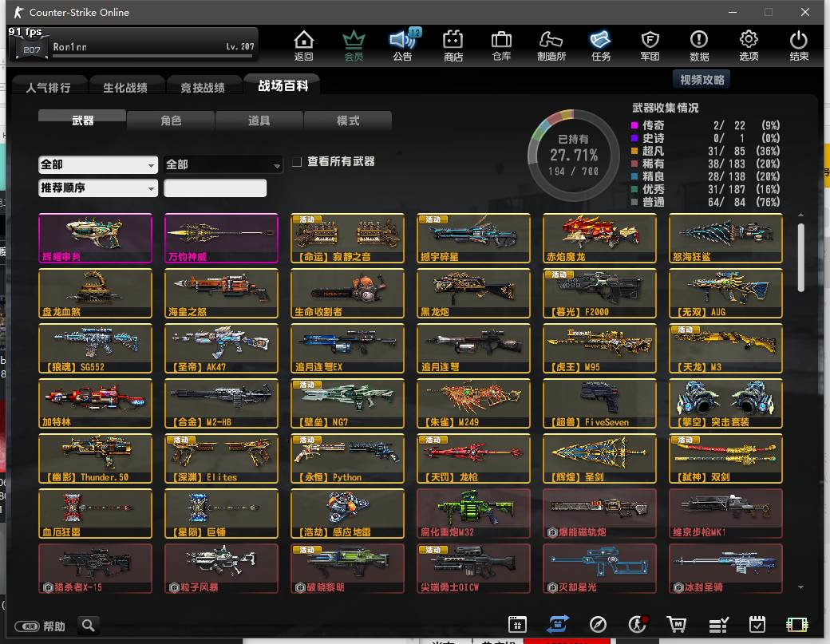
Task: Open the 【幽影】Thunder.50 weapon card
Action: (x=95, y=458)
